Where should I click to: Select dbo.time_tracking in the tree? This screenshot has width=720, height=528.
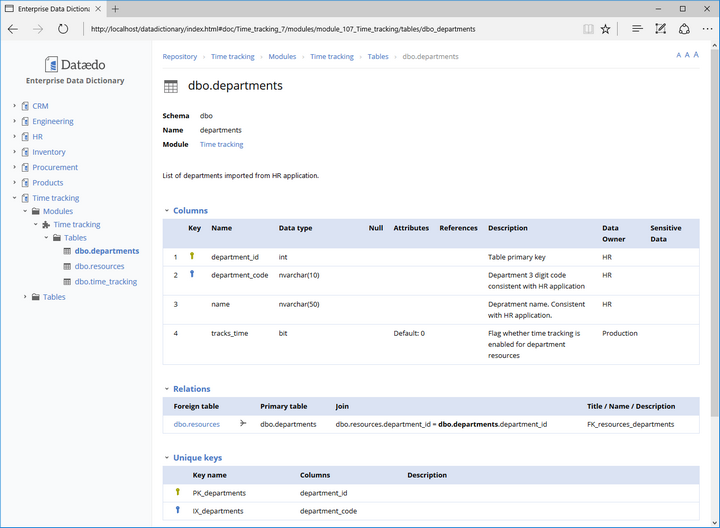(105, 282)
